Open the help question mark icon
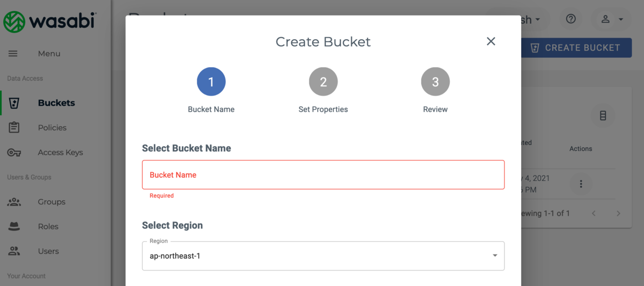This screenshot has width=644, height=286. tap(571, 19)
